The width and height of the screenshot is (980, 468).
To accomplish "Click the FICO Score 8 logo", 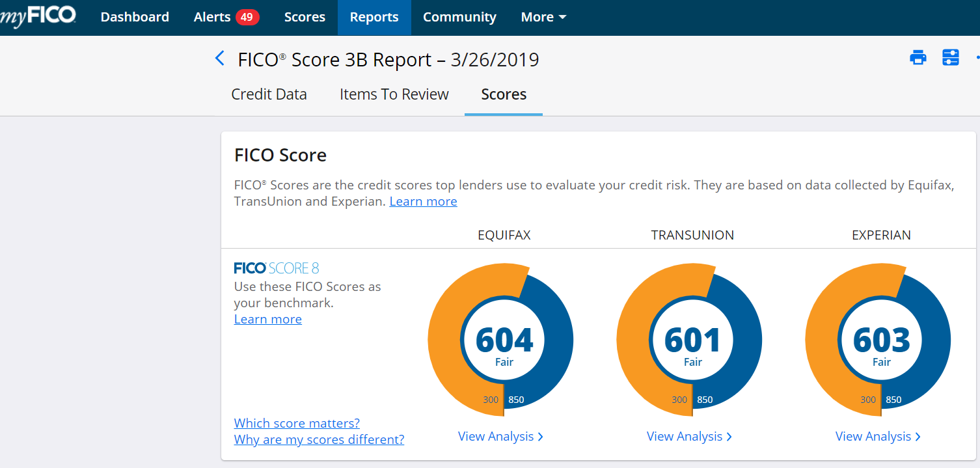I will [x=277, y=268].
